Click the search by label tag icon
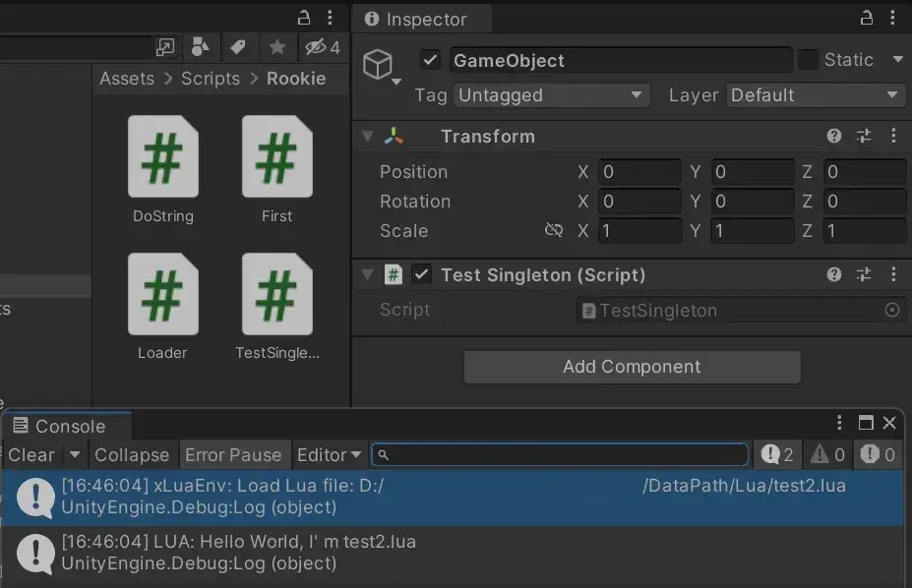 click(238, 47)
